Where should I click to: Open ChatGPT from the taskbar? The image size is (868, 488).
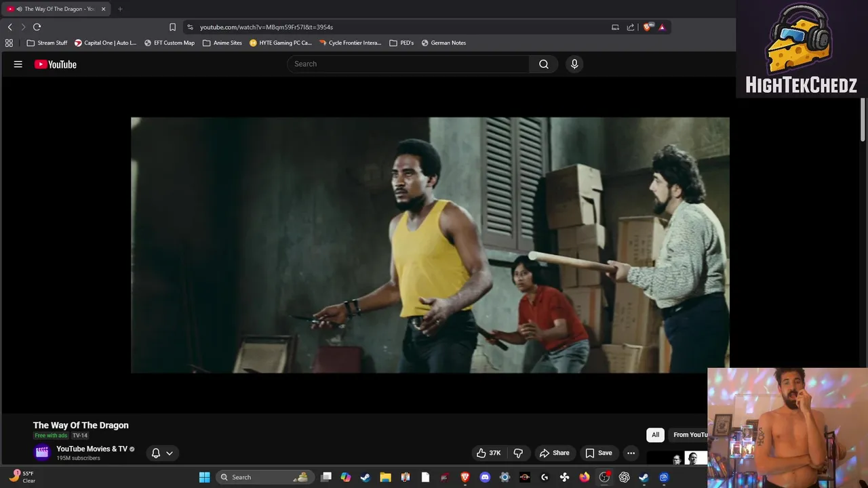(624, 477)
